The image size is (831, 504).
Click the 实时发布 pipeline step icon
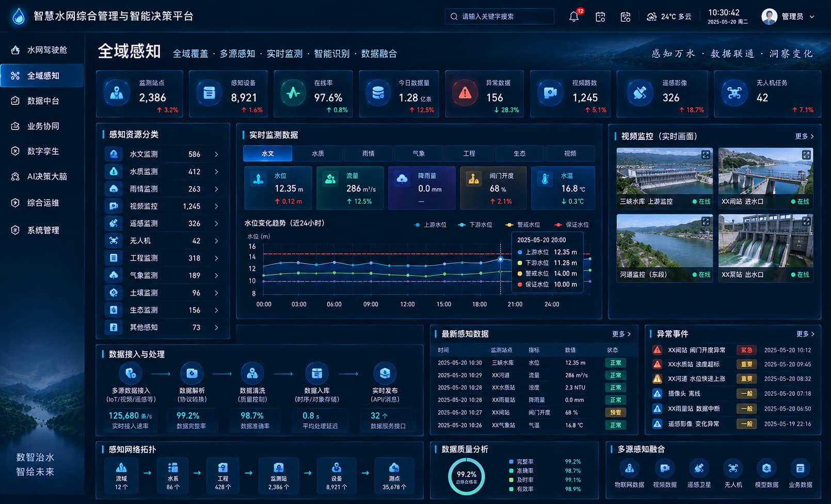click(x=385, y=373)
